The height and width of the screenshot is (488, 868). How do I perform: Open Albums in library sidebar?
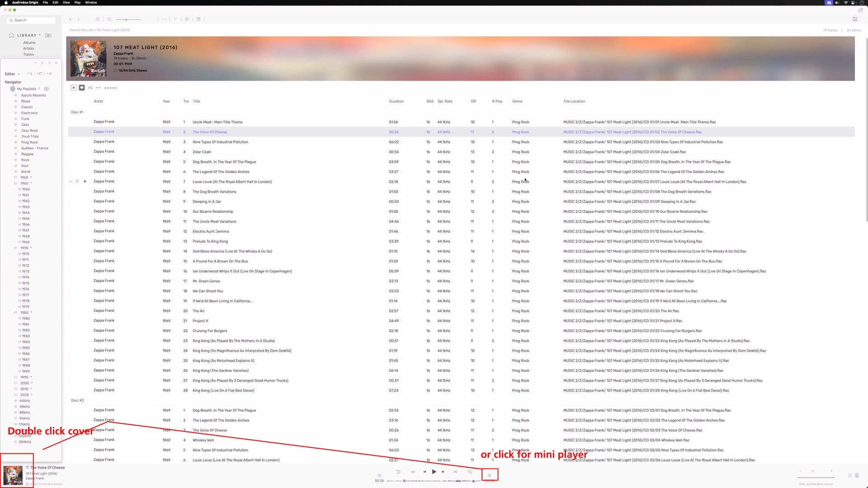coord(29,42)
